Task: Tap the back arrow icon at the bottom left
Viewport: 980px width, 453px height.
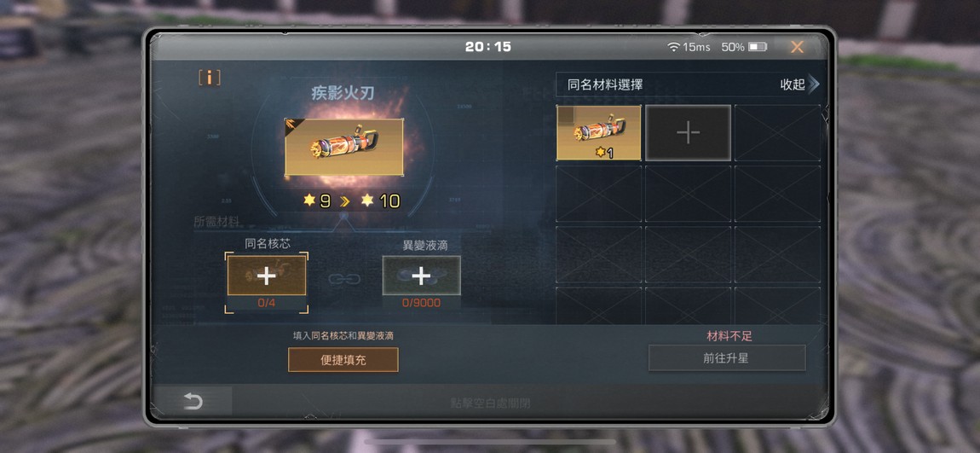Action: pyautogui.click(x=193, y=401)
